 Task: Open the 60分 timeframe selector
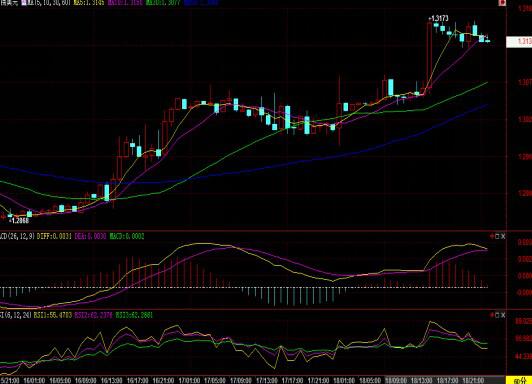(518, 380)
